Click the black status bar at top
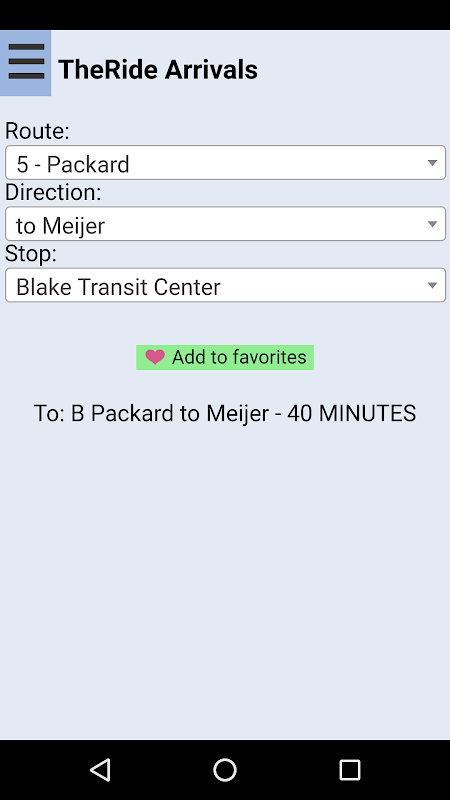This screenshot has height=800, width=450. pyautogui.click(x=225, y=15)
